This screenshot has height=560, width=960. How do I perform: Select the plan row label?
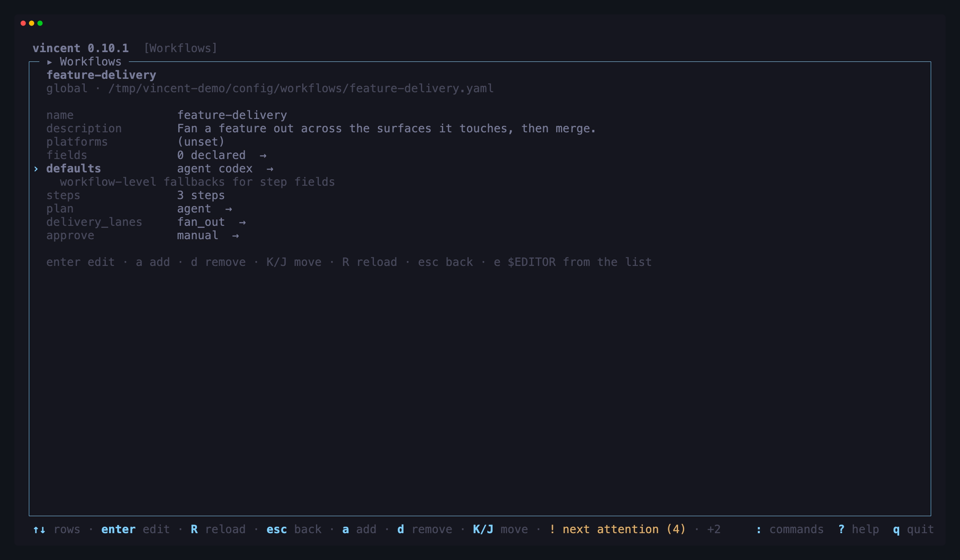tap(60, 209)
